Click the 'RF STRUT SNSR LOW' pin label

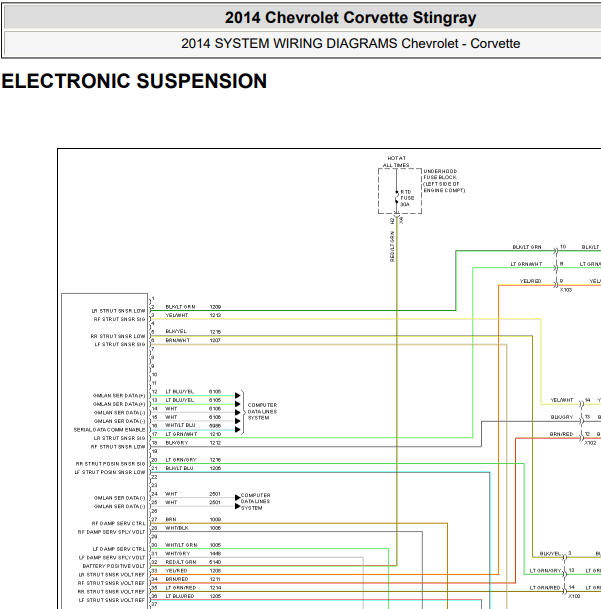point(118,447)
